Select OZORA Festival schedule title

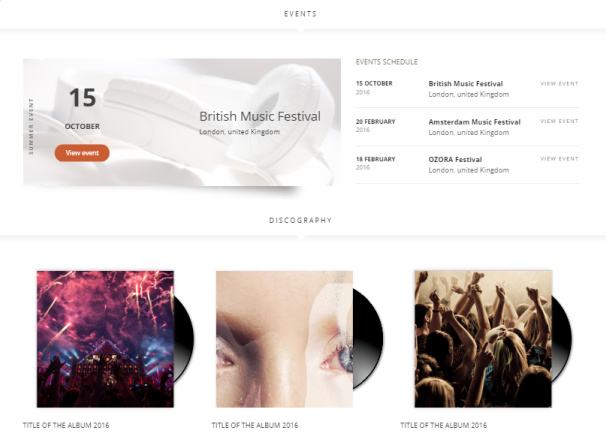pos(455,159)
